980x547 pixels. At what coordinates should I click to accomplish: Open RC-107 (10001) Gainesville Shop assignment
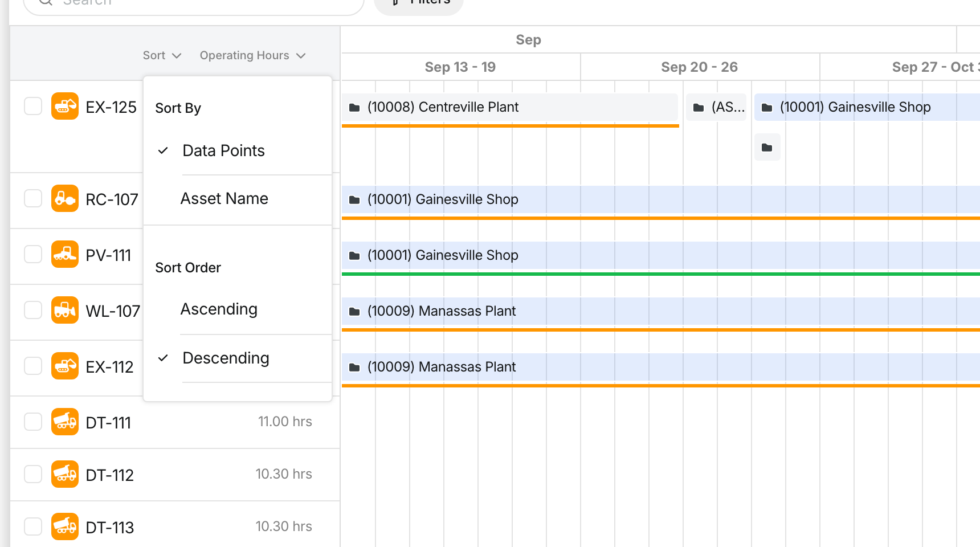click(x=661, y=199)
